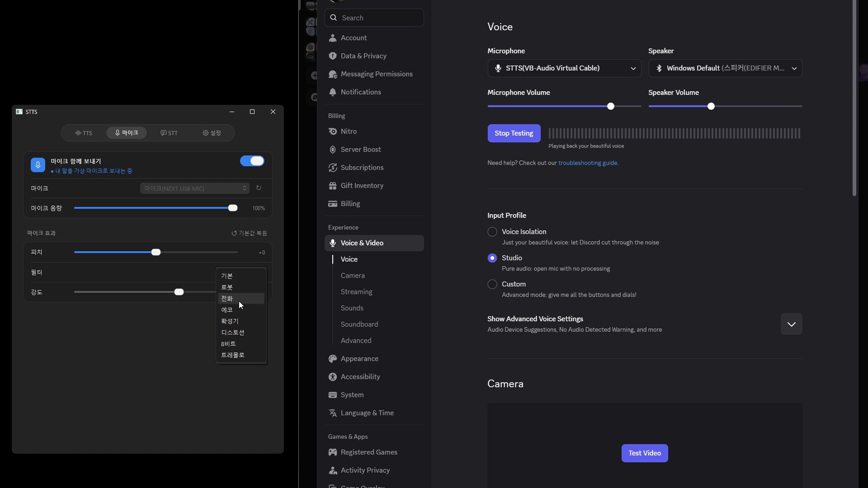Click the Test Video button
This screenshot has width=868, height=488.
(645, 453)
